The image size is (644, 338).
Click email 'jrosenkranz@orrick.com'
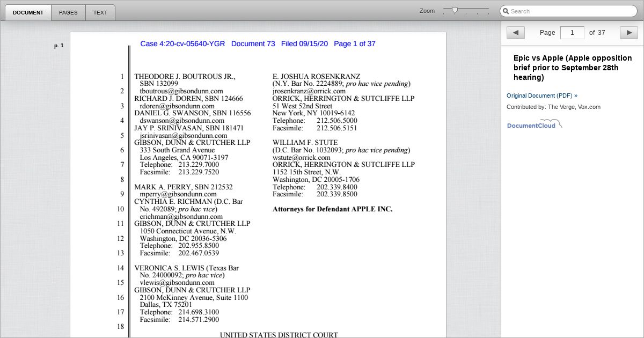coord(309,91)
